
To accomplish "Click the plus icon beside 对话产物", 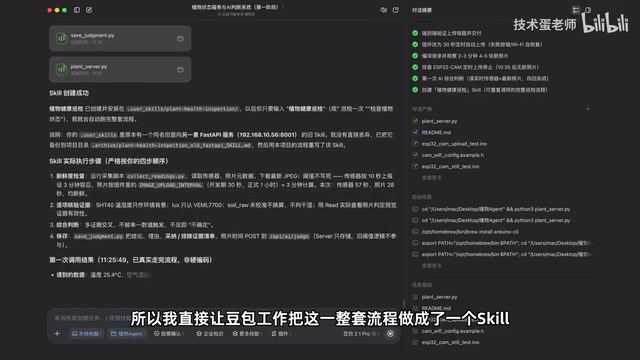I will pyautogui.click(x=588, y=109).
